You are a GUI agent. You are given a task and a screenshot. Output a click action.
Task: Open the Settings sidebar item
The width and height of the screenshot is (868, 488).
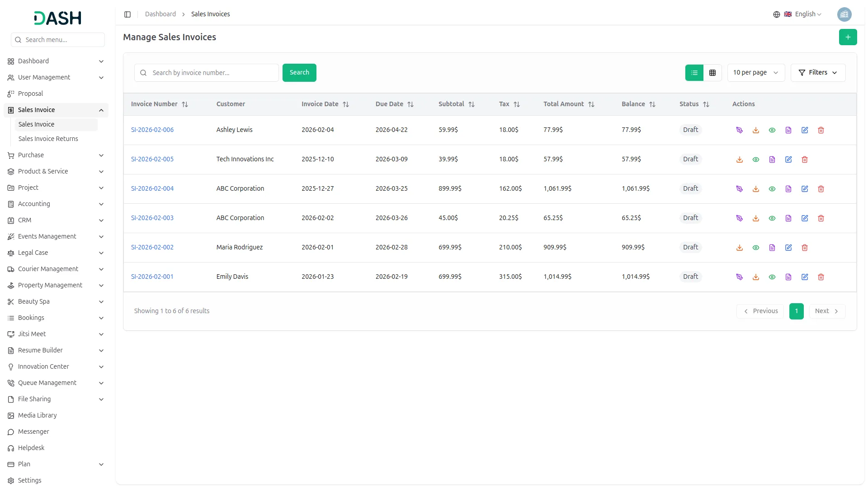point(56,480)
